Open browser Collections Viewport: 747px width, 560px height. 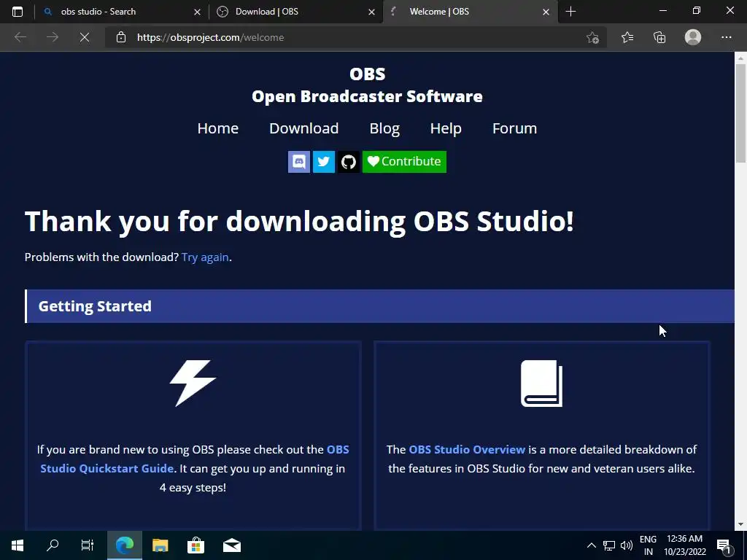tap(659, 37)
